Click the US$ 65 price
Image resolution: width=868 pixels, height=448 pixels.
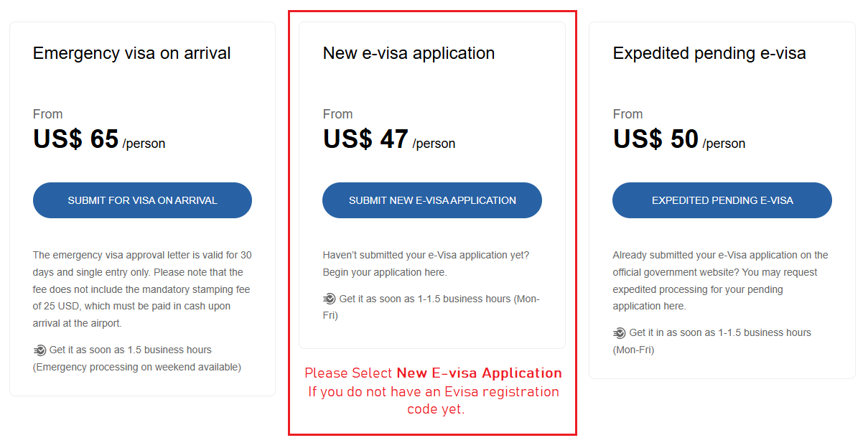click(76, 139)
